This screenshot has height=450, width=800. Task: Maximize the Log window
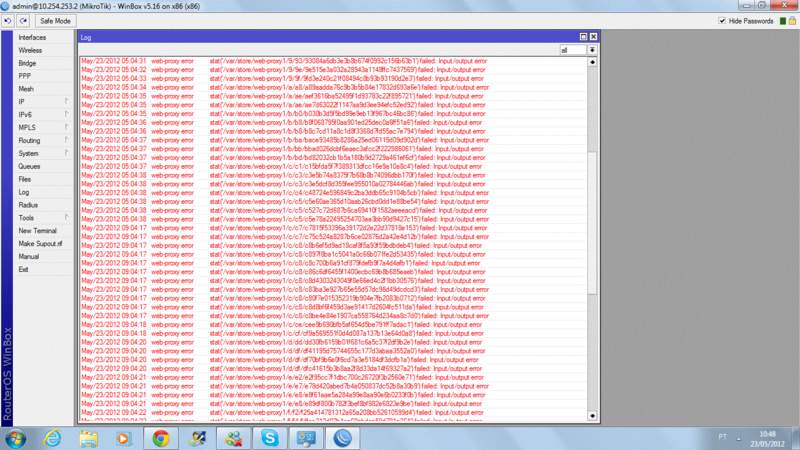pos(584,37)
